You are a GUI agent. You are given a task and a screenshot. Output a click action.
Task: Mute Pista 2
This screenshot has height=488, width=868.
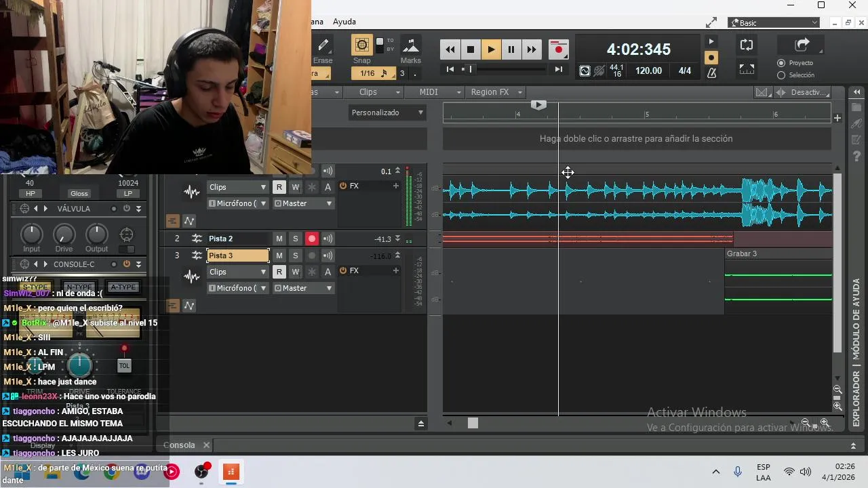pyautogui.click(x=279, y=239)
